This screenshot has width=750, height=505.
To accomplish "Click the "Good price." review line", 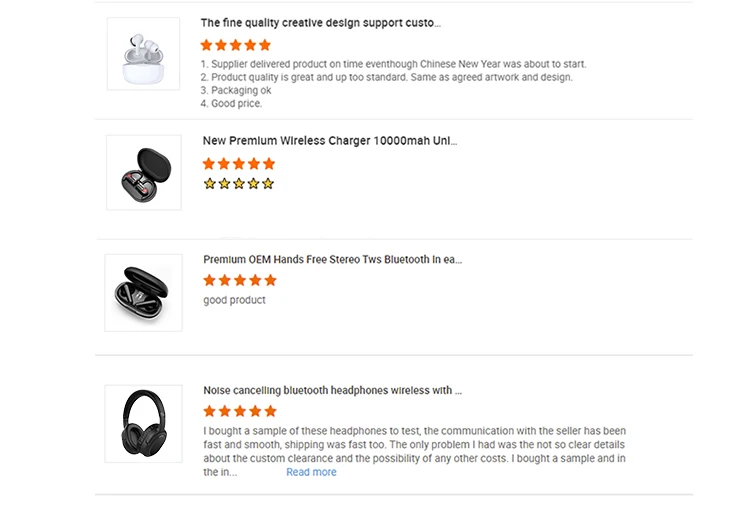I will pyautogui.click(x=231, y=103).
